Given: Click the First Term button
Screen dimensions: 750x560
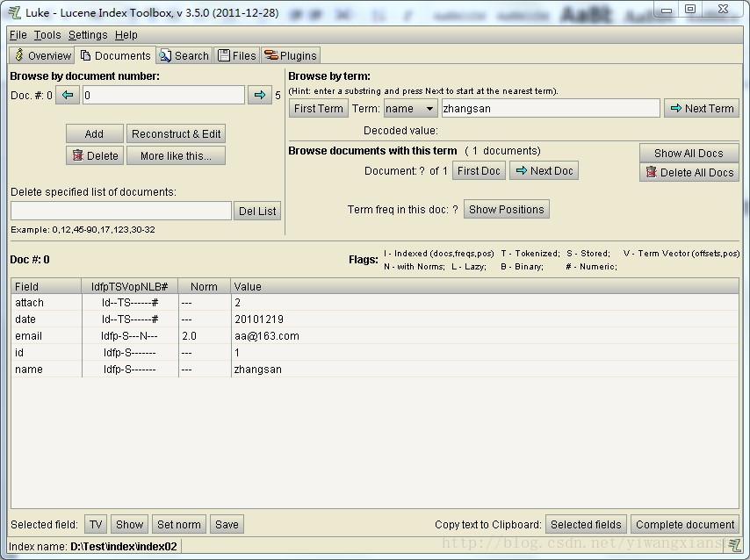Looking at the screenshot, I should tap(319, 109).
